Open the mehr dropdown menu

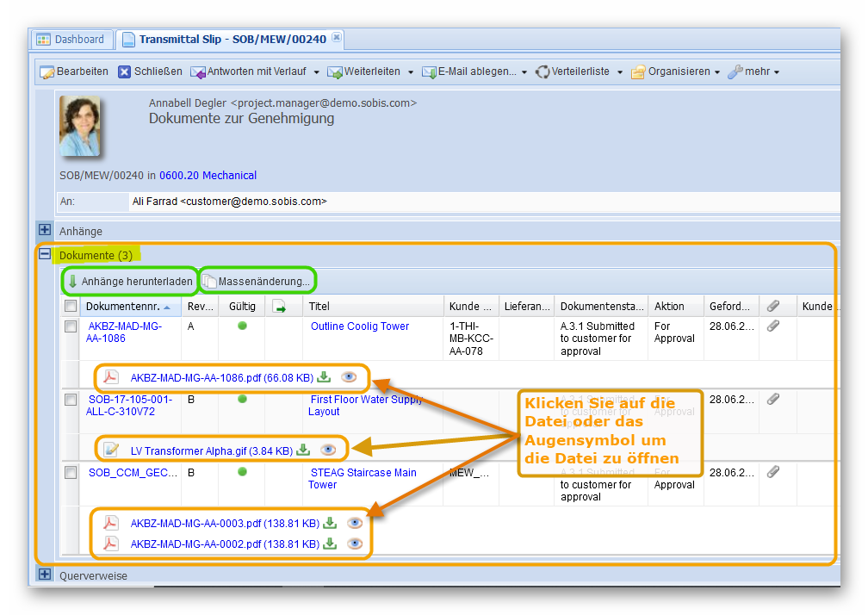click(754, 71)
